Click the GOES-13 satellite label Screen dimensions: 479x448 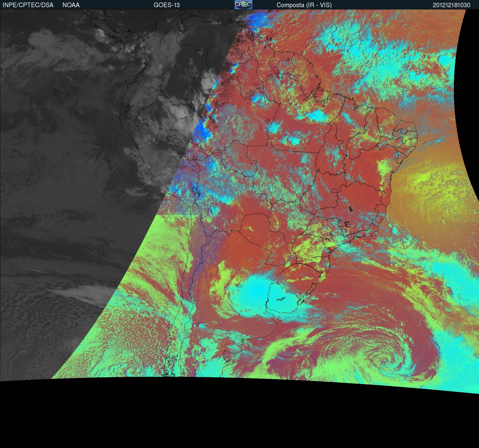coord(167,5)
